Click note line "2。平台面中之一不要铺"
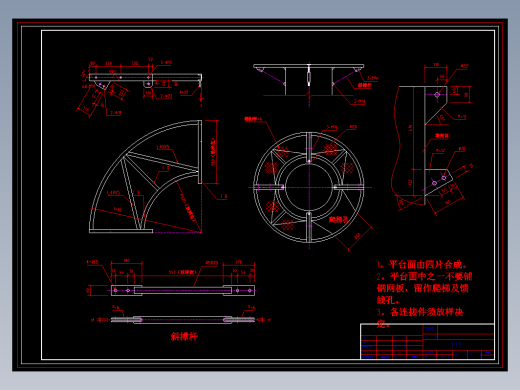Viewport: 520px width, 390px height. click(x=424, y=276)
